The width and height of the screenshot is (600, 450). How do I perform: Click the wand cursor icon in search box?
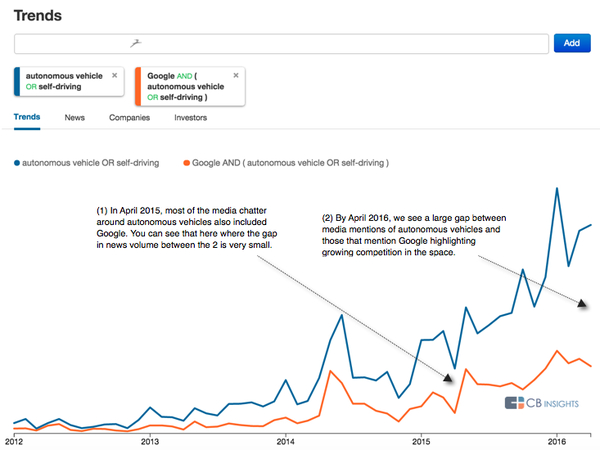point(138,42)
